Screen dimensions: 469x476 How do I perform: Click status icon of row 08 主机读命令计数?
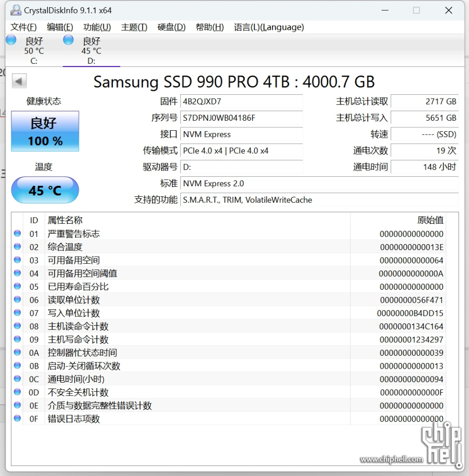pyautogui.click(x=18, y=326)
